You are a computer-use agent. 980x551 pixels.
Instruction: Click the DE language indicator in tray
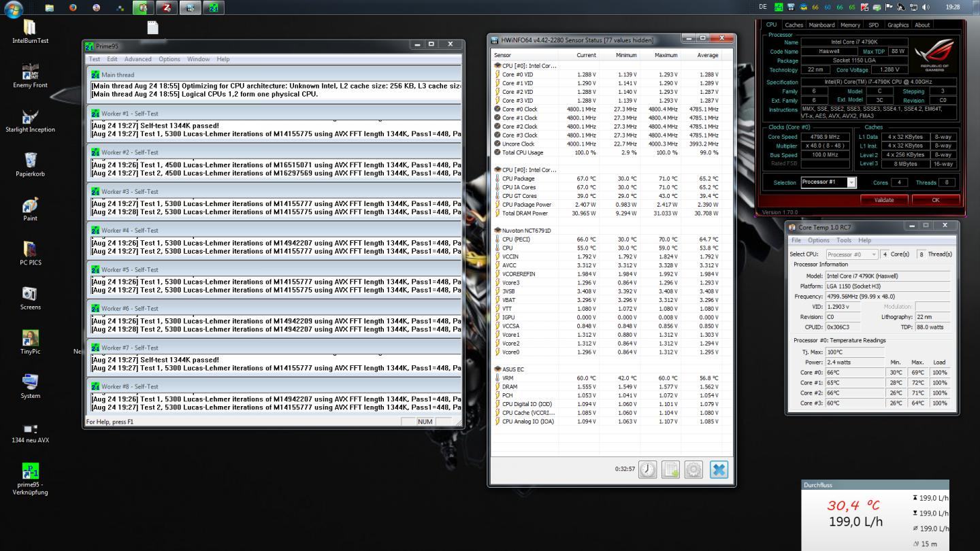(x=762, y=7)
